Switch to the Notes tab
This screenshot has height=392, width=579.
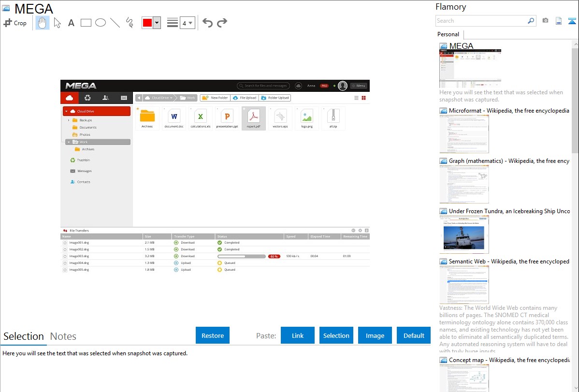pyautogui.click(x=63, y=336)
